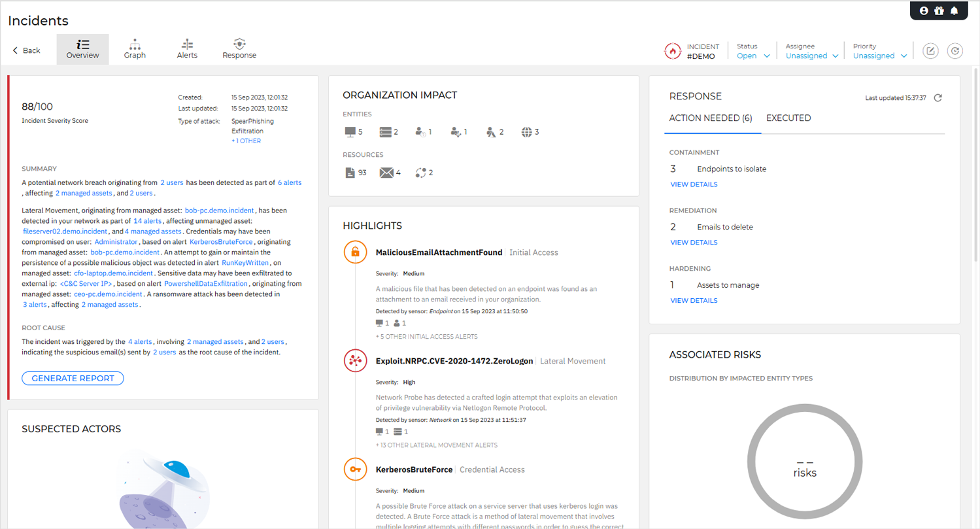Screen dimensions: 980x529
Task: Click the Generate Report button
Action: 73,378
